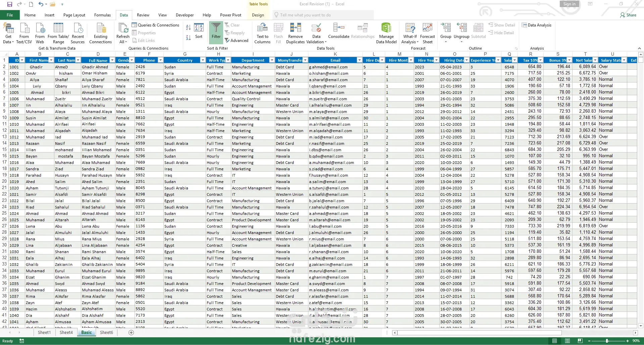This screenshot has width=644, height=345.
Task: Open the Power Pivot tab
Action: click(x=231, y=15)
